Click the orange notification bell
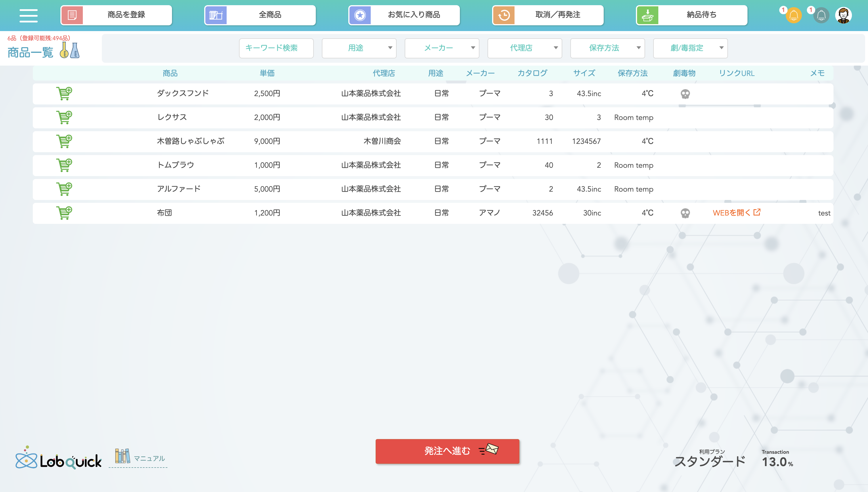 coord(793,15)
